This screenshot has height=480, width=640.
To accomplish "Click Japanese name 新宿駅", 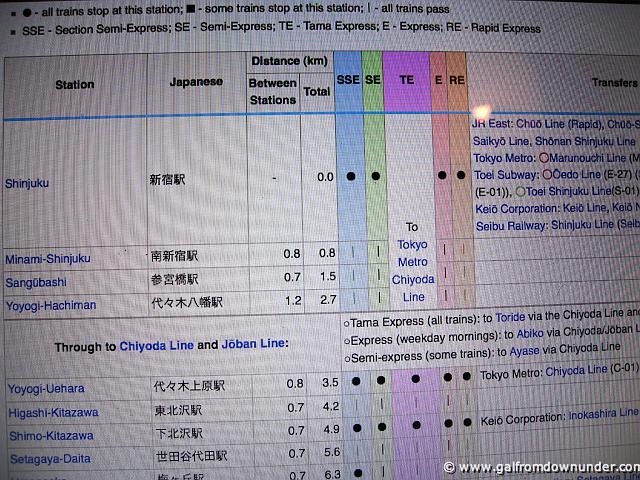I will [x=167, y=179].
